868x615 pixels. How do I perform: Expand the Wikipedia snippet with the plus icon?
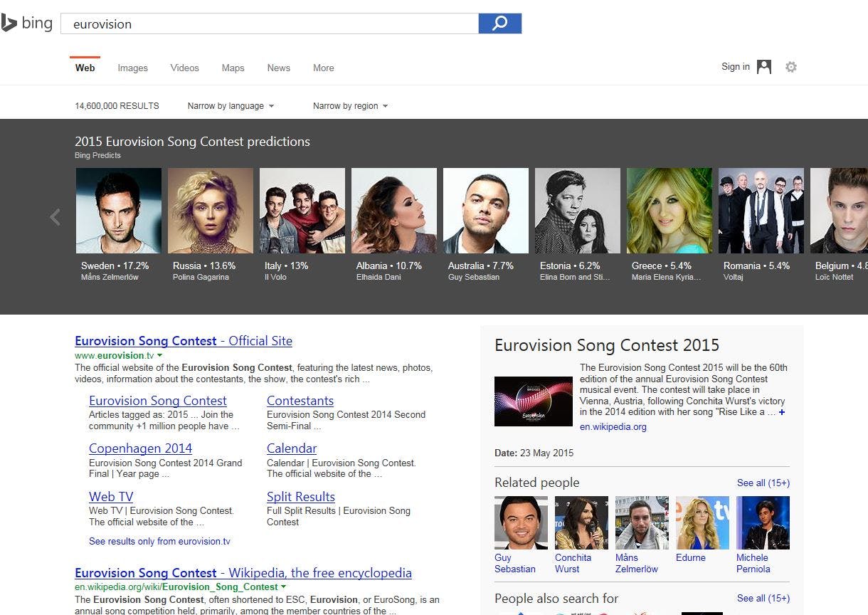[x=781, y=412]
